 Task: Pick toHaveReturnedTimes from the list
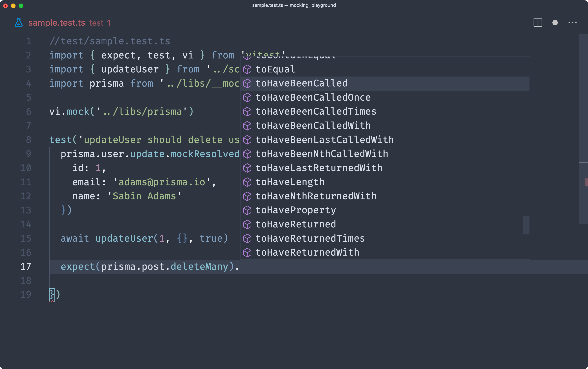[x=385, y=238]
